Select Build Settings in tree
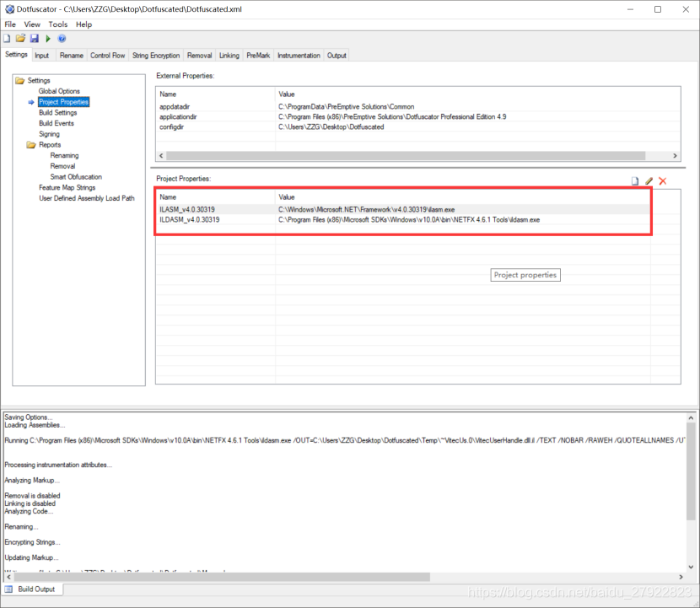The height and width of the screenshot is (608, 700). [57, 112]
